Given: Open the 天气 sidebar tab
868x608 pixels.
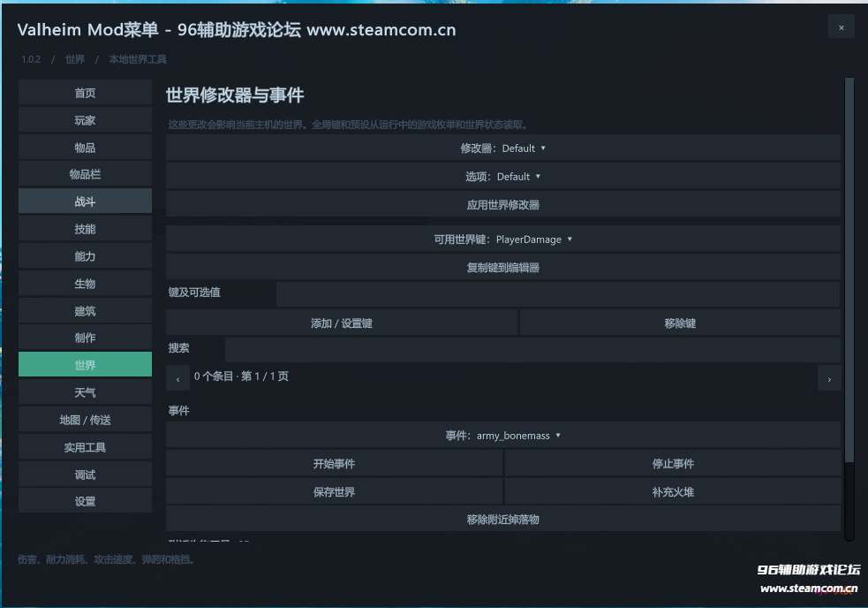Looking at the screenshot, I should 86,391.
